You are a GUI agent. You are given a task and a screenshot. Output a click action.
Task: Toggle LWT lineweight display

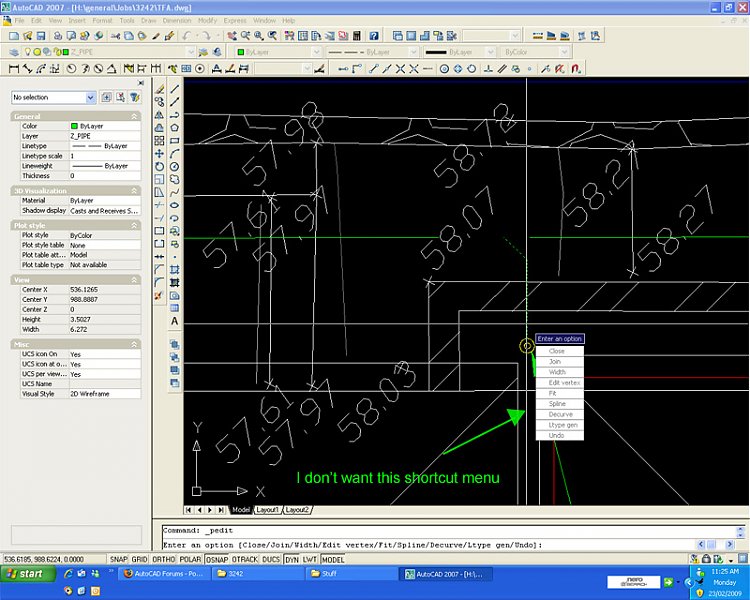tap(309, 559)
